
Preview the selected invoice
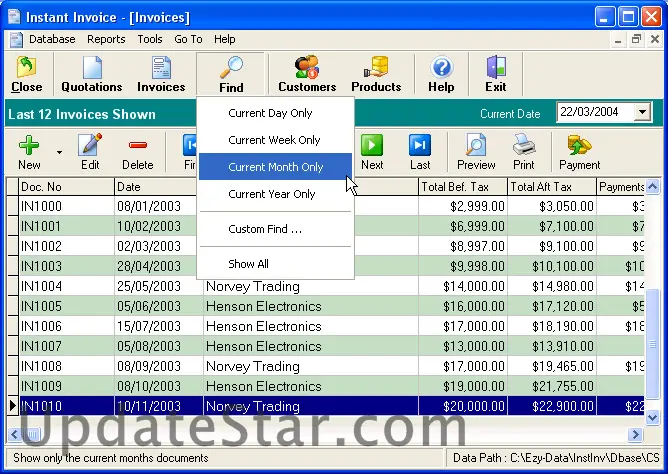(x=476, y=152)
